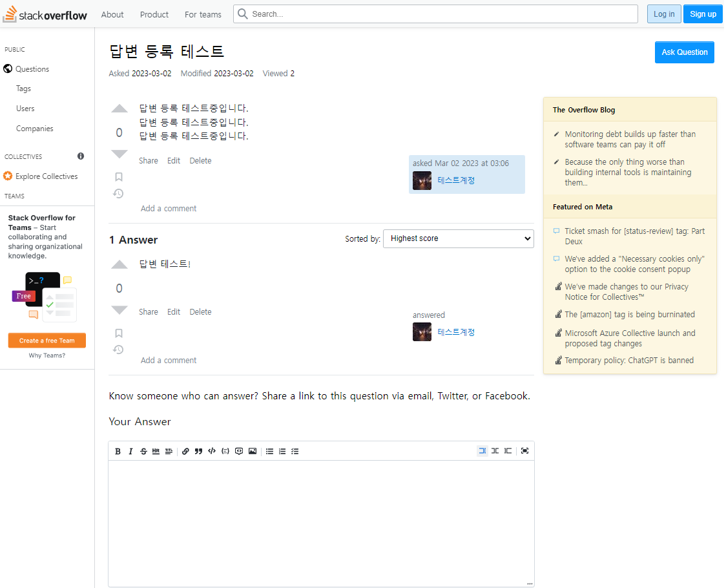This screenshot has width=726, height=588.
Task: Click the Stack Overflow logo
Action: pyautogui.click(x=45, y=14)
